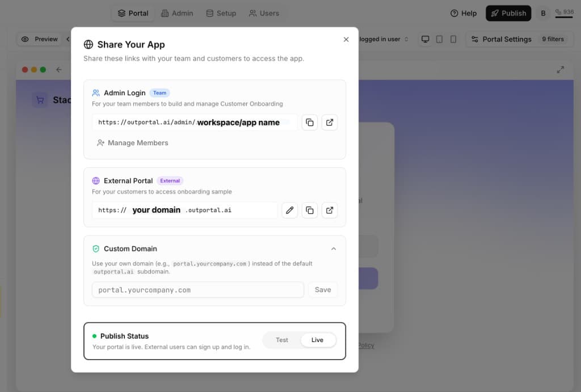Save the custom domain portal.yourcompany.com
Image resolution: width=581 pixels, height=392 pixels.
(322, 289)
